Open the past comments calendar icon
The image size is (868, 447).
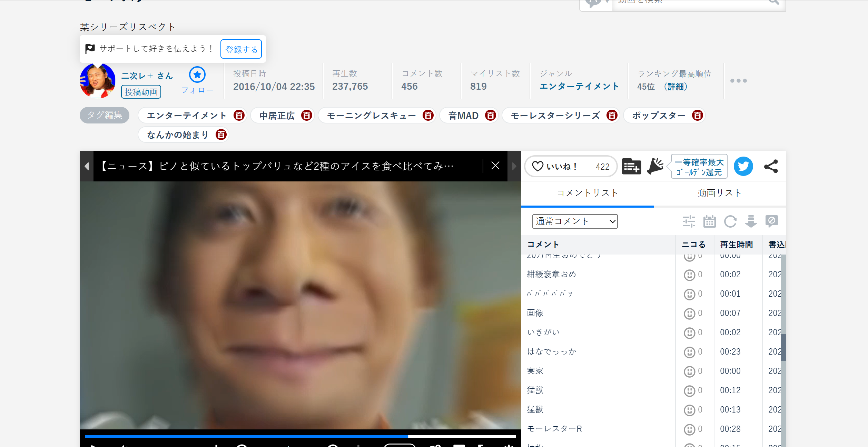pos(709,221)
